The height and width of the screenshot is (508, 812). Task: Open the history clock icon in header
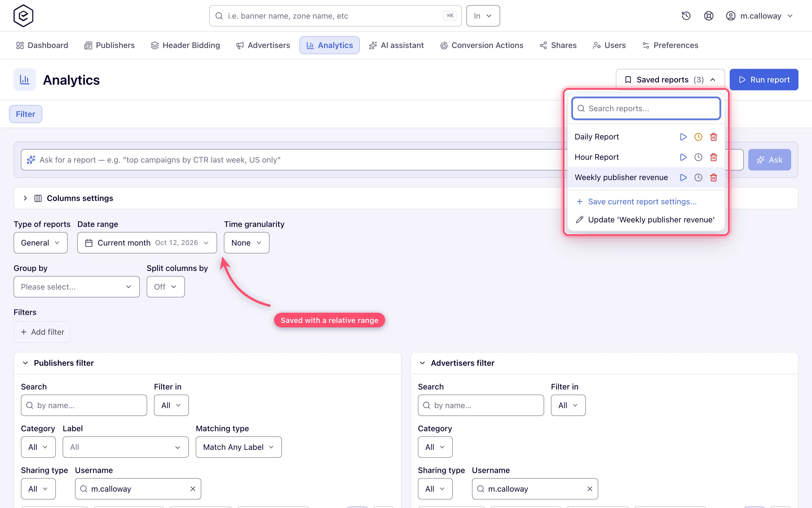tap(686, 16)
